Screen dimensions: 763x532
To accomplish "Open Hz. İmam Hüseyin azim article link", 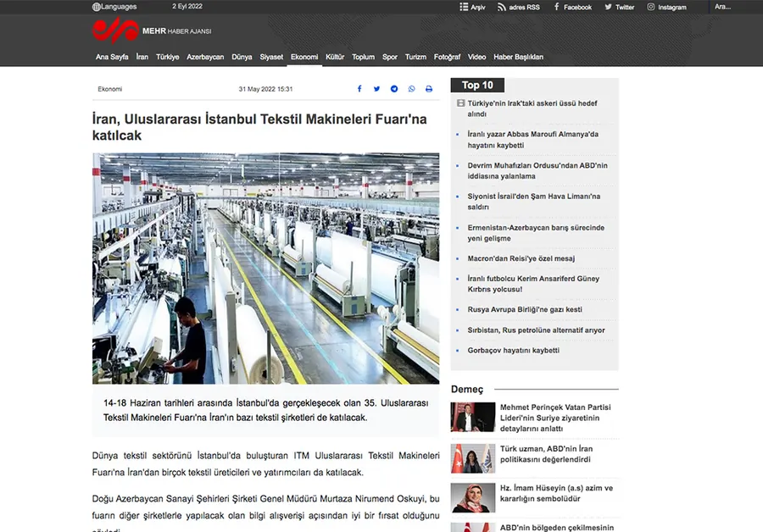I will pyautogui.click(x=556, y=493).
